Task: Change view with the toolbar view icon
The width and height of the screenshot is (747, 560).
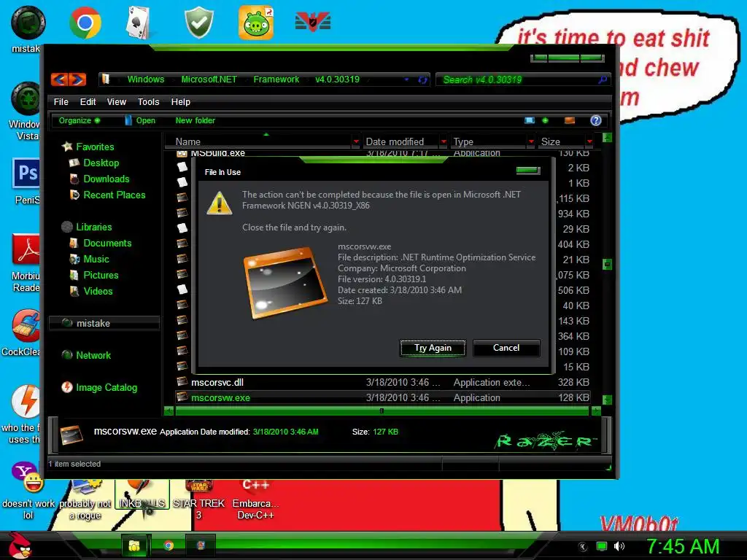Action: tap(530, 120)
